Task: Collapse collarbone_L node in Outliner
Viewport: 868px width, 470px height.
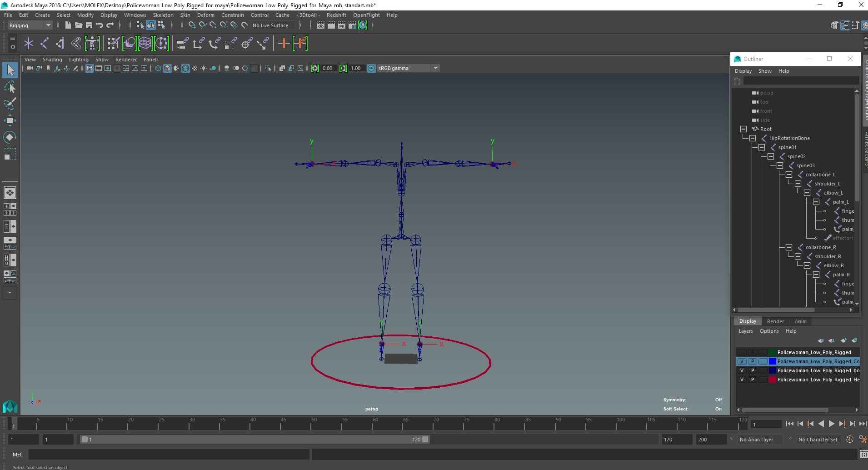Action: click(x=789, y=175)
